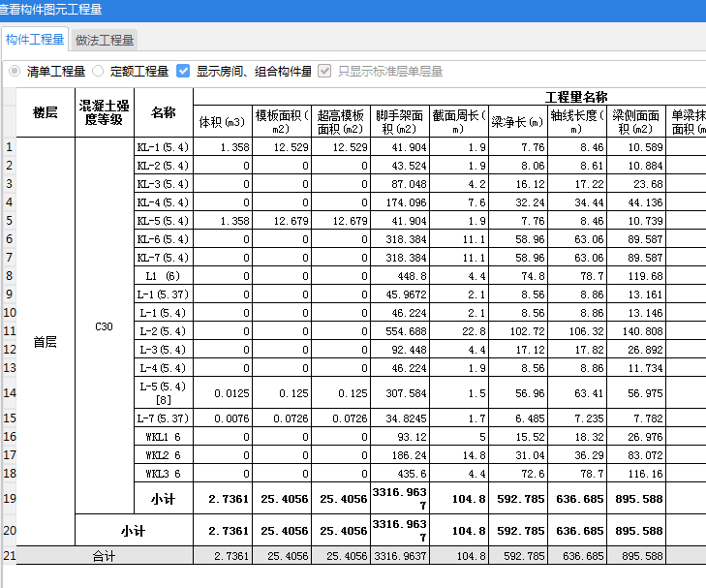Select the L-5 (5.4)[8] name cell
Image resolution: width=706 pixels, height=588 pixels.
click(x=164, y=393)
